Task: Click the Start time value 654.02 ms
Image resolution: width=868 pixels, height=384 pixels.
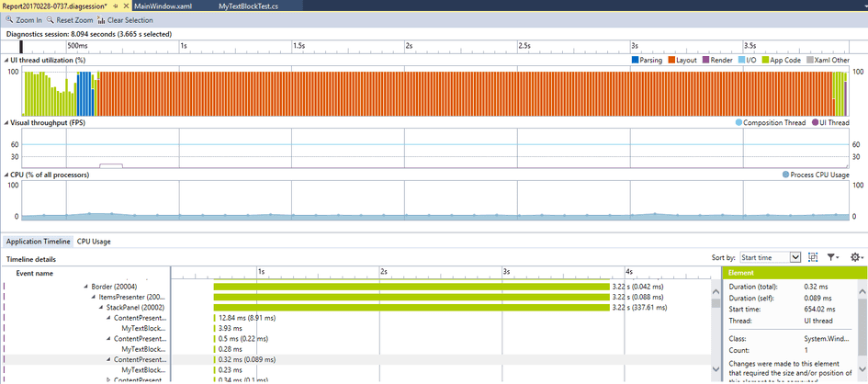Action: 820,310
